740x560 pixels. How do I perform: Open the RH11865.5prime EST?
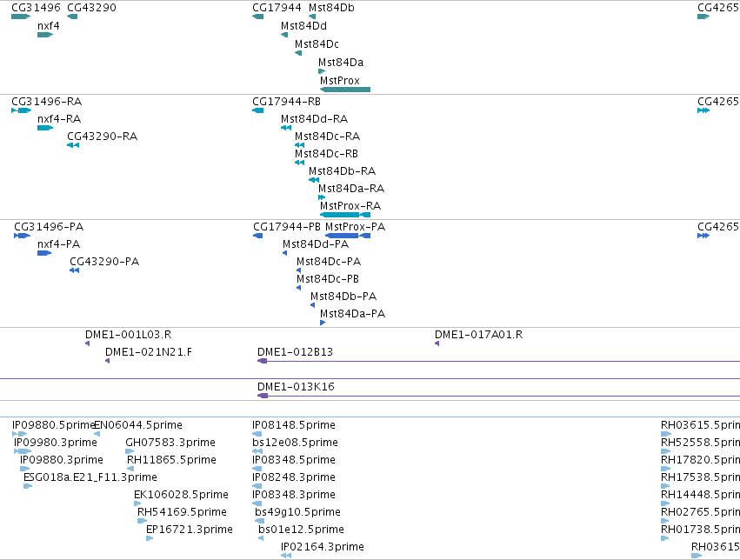[x=130, y=469]
